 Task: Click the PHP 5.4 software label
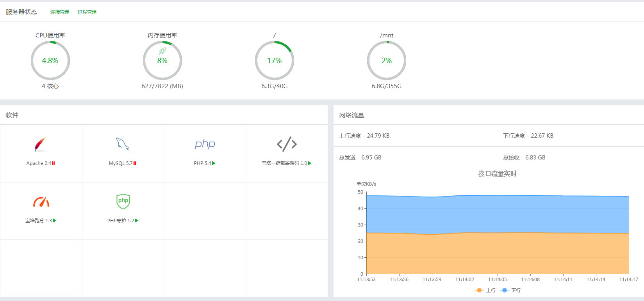pyautogui.click(x=202, y=163)
